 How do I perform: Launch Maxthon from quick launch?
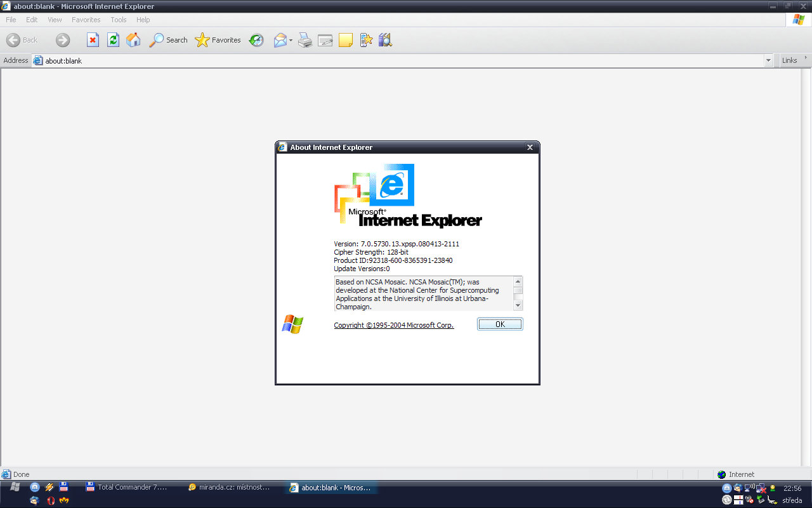click(36, 488)
